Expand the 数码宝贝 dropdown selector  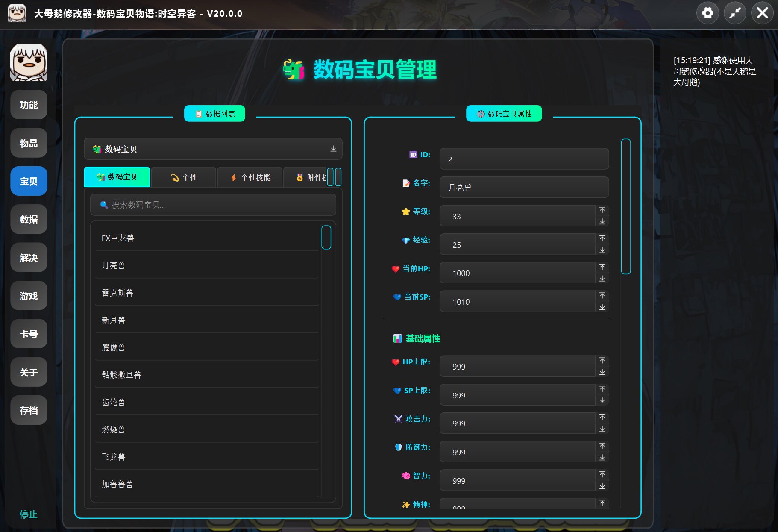pos(213,149)
